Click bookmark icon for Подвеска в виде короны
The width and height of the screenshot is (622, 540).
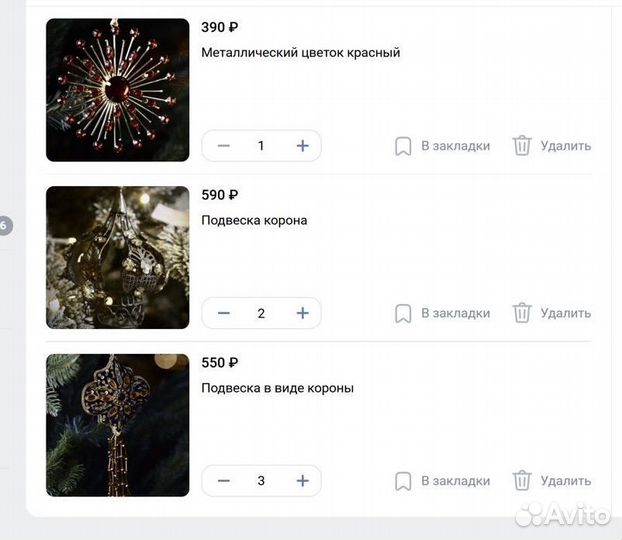(x=403, y=481)
